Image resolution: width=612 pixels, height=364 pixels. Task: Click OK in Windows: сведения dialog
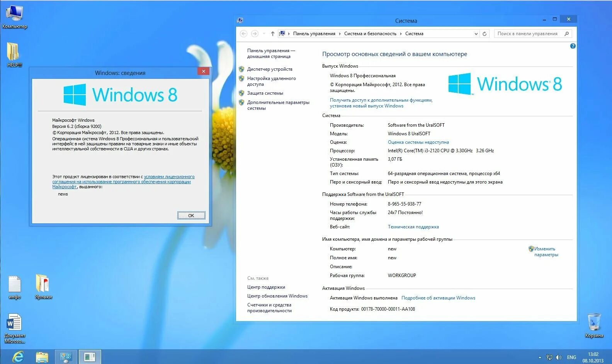tap(191, 216)
